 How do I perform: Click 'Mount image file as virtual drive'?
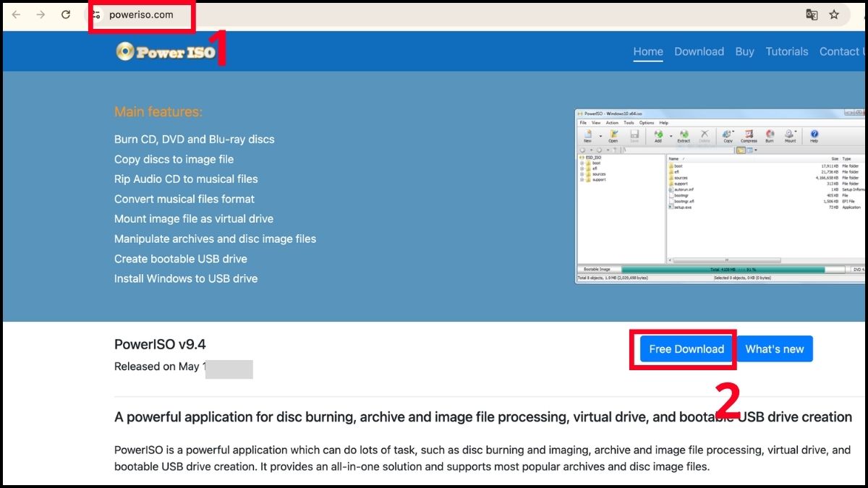[194, 219]
